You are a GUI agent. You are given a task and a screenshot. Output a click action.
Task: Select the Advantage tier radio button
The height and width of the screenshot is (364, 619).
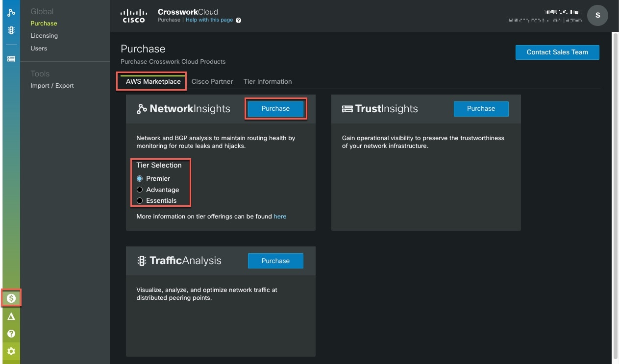click(x=140, y=190)
